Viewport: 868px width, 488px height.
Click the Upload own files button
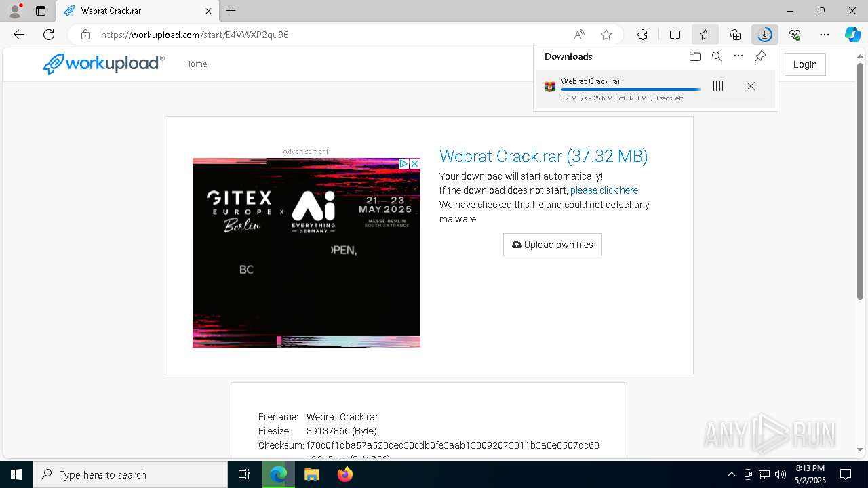pos(553,245)
